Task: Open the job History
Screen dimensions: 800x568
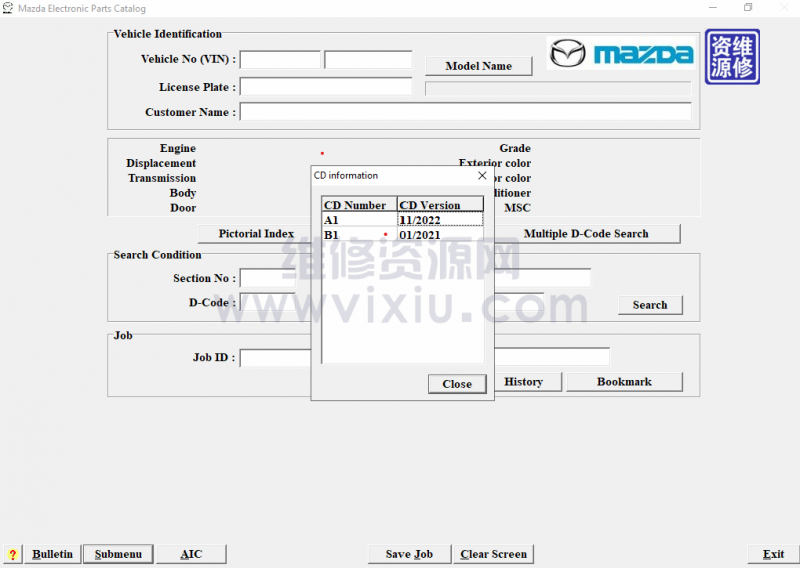Action: point(524,382)
